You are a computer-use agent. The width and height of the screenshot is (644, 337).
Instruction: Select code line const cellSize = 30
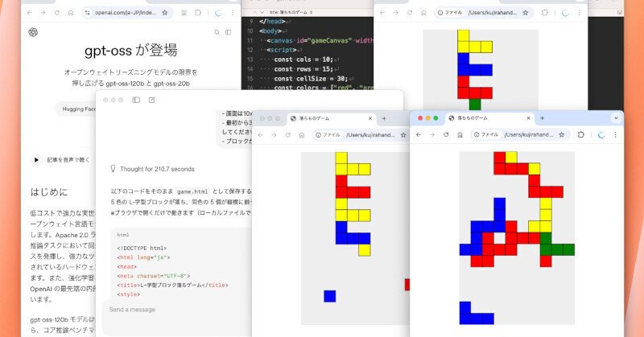pyautogui.click(x=311, y=78)
